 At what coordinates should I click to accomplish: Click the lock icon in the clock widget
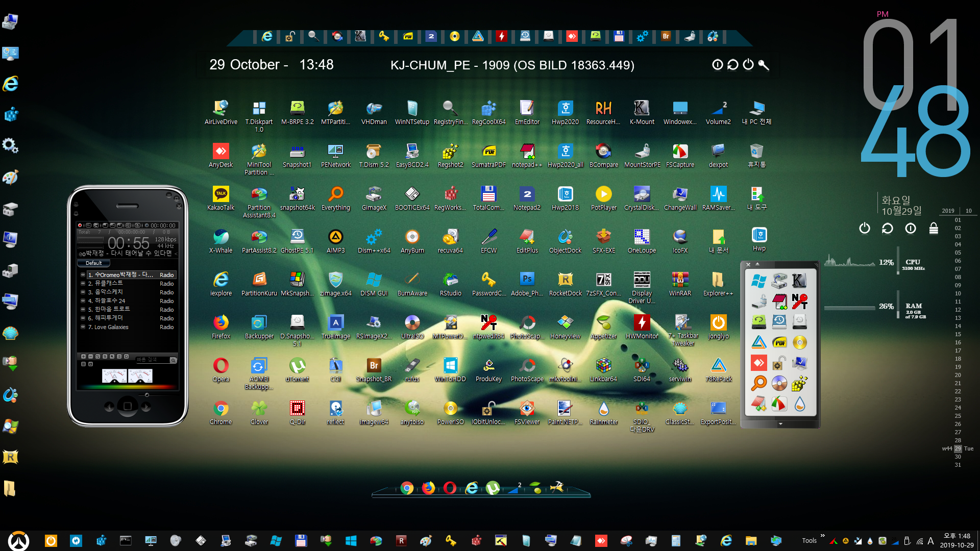[934, 228]
